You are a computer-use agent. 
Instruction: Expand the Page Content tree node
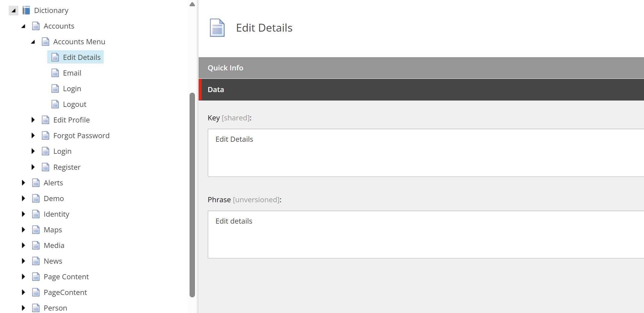pyautogui.click(x=23, y=277)
